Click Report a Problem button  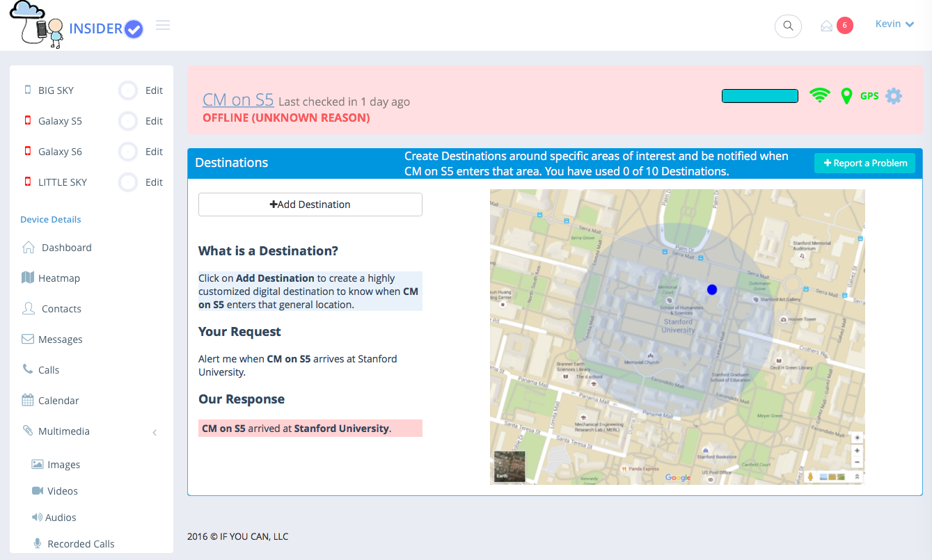coord(865,163)
